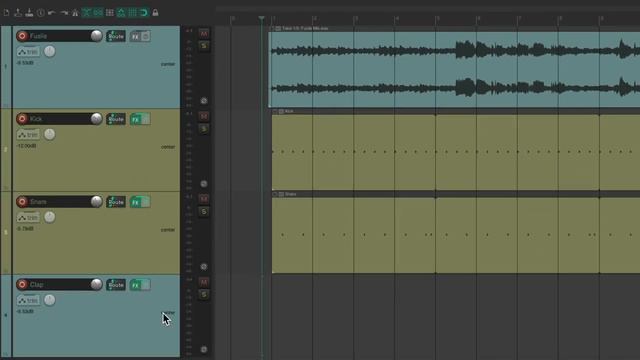Arm the Fusile track for recording
Screen dimensions: 640x360
pos(22,36)
